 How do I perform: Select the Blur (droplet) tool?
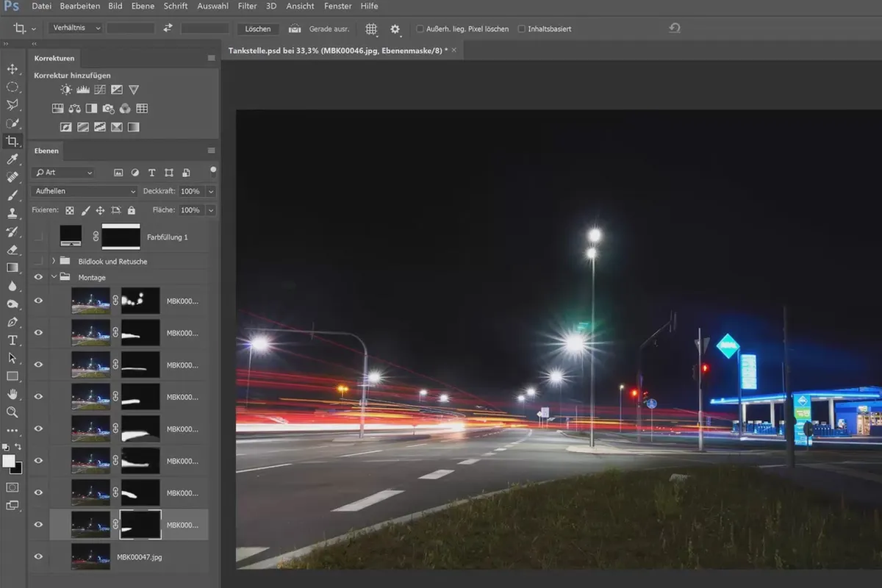pyautogui.click(x=12, y=286)
